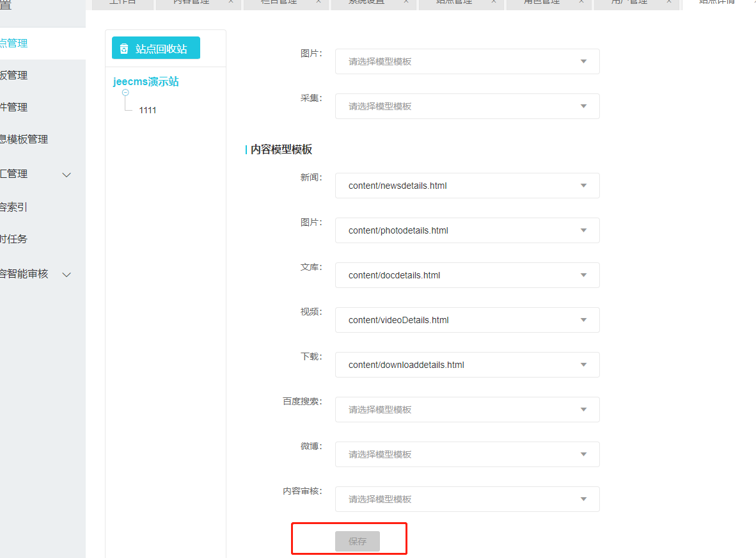Open the 微博 template dropdown

tap(467, 454)
